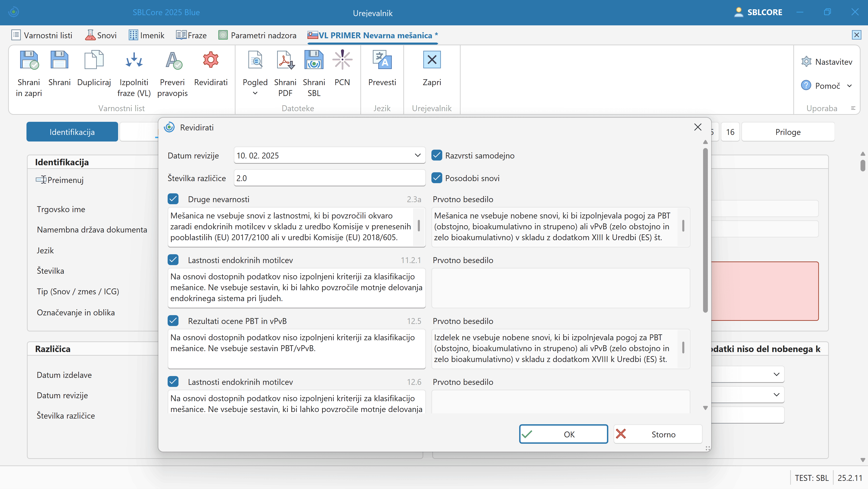Viewport: 868px width, 489px height.
Task: Uncheck Razvrsti samodejno checkbox
Action: 437,156
